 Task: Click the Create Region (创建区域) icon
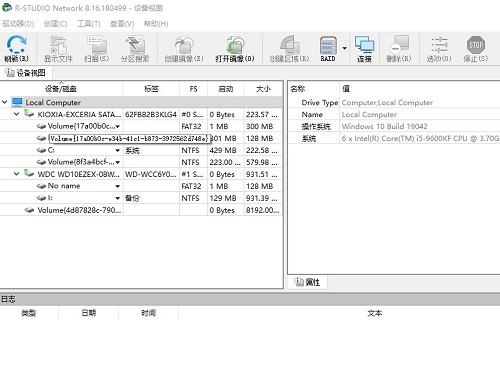(x=289, y=45)
